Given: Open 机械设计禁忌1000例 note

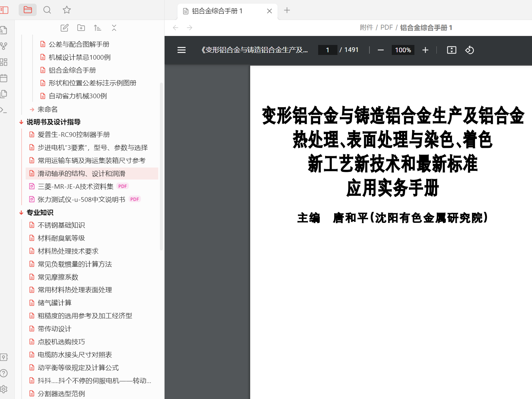Looking at the screenshot, I should point(80,57).
